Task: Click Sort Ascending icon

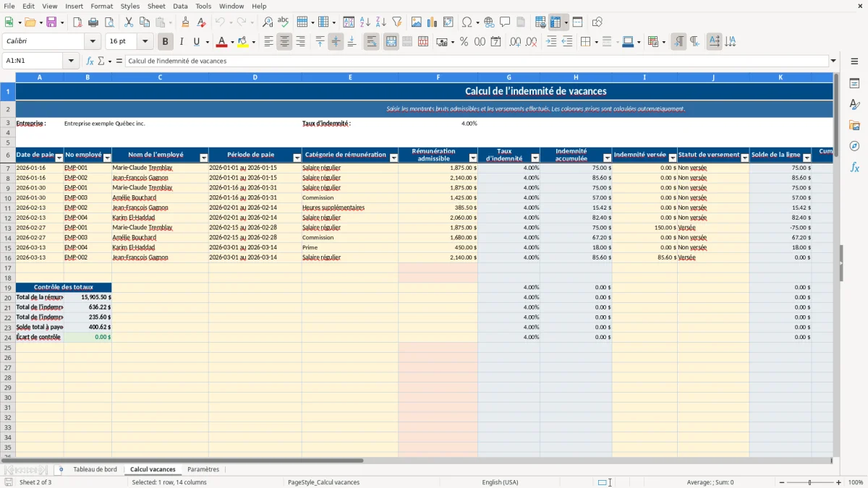Action: [365, 22]
